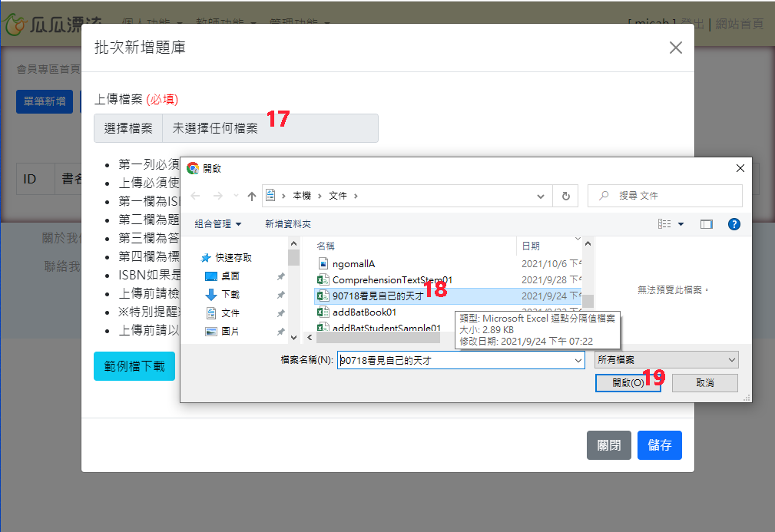The height and width of the screenshot is (532, 775).
Task: Click the sidebar scrollbar up arrow
Action: 293,243
